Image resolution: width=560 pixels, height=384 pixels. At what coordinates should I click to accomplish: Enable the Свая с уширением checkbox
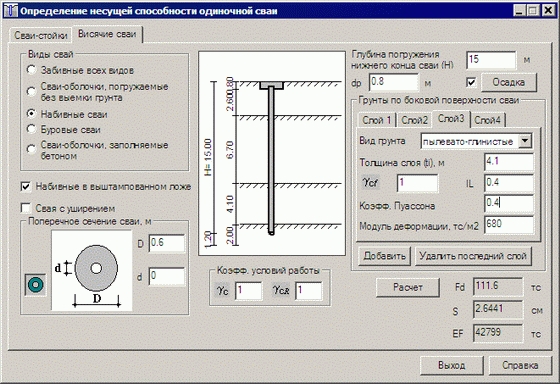click(26, 208)
